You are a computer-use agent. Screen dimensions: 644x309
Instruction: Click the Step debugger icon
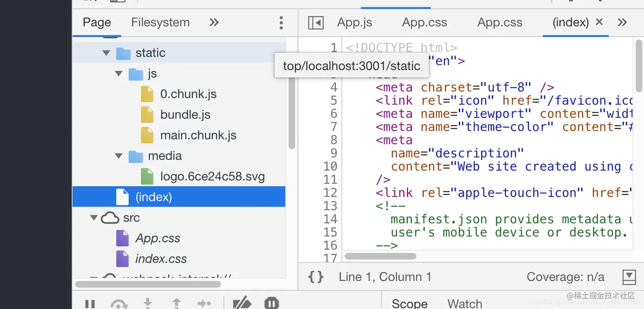pyautogui.click(x=205, y=303)
